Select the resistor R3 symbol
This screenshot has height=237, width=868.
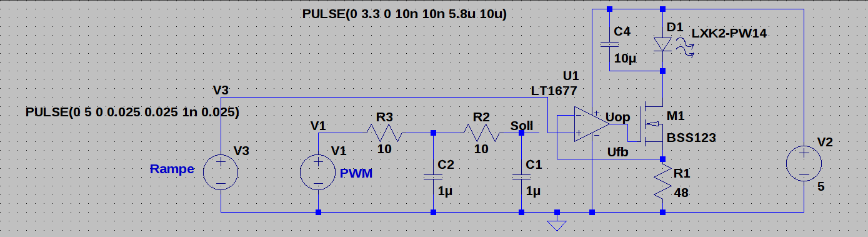[x=384, y=133]
